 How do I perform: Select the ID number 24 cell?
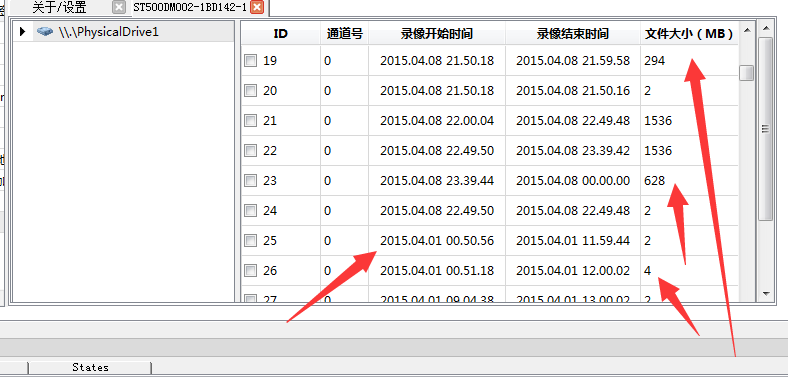pyautogui.click(x=270, y=211)
